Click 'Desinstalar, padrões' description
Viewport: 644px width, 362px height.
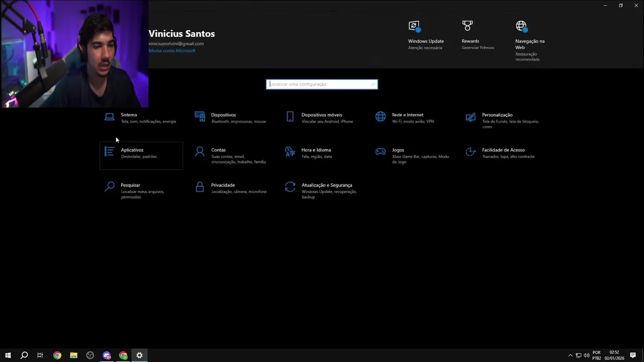pos(139,157)
